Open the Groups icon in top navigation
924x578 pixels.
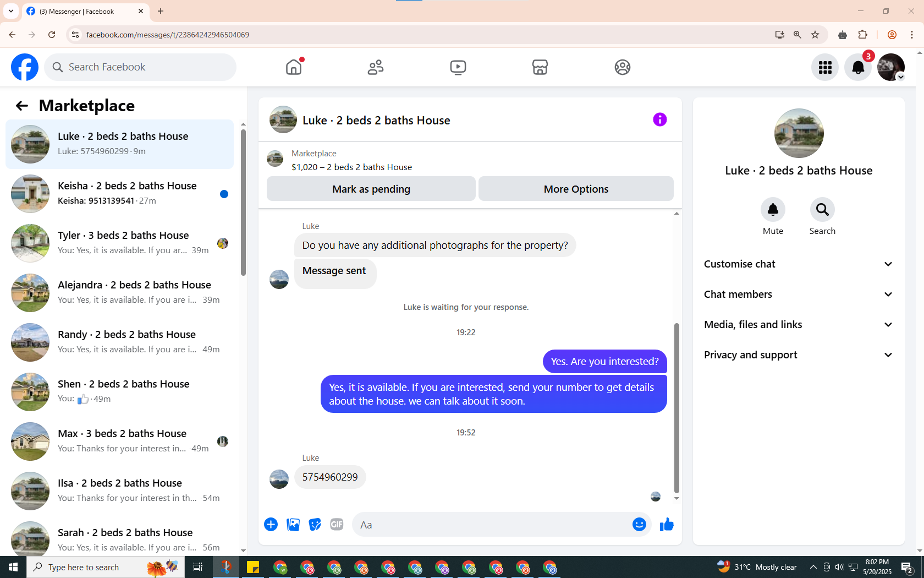coord(622,67)
